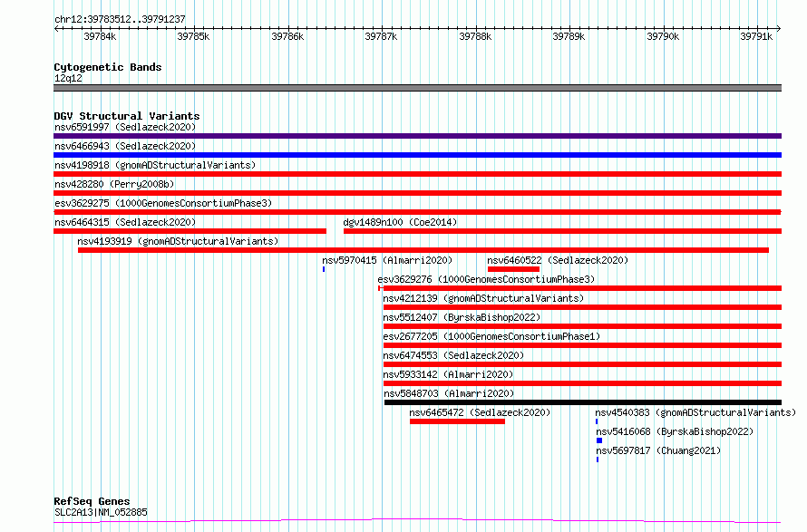Viewport: 807px width, 532px height.
Task: Click the Cytogenetic Bands track title
Action: click(x=108, y=67)
